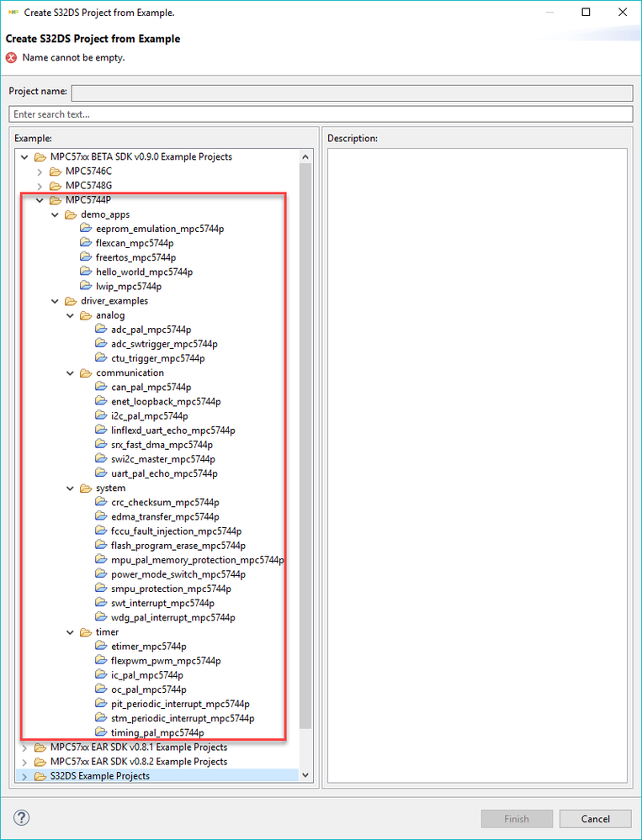The image size is (642, 840).
Task: Collapse the timer folder arrow
Action: click(70, 632)
